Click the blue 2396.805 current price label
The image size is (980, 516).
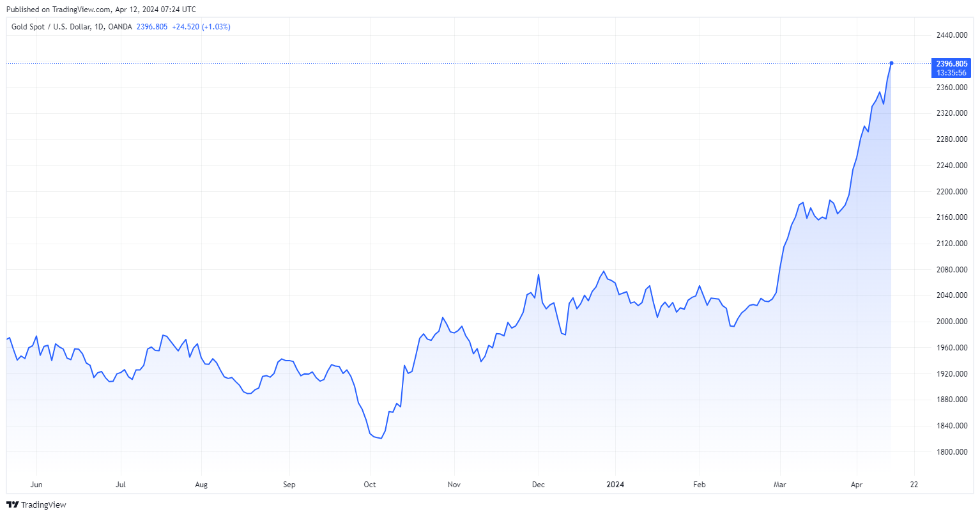click(x=951, y=64)
